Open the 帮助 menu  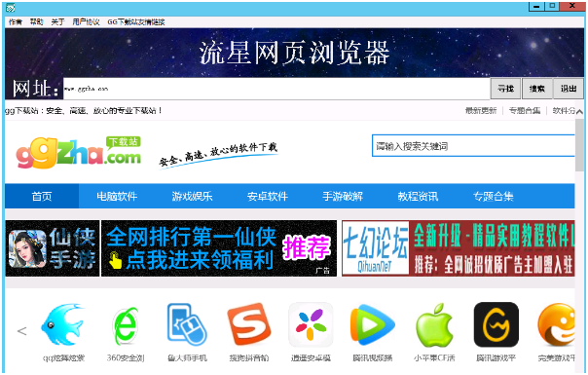click(x=36, y=22)
